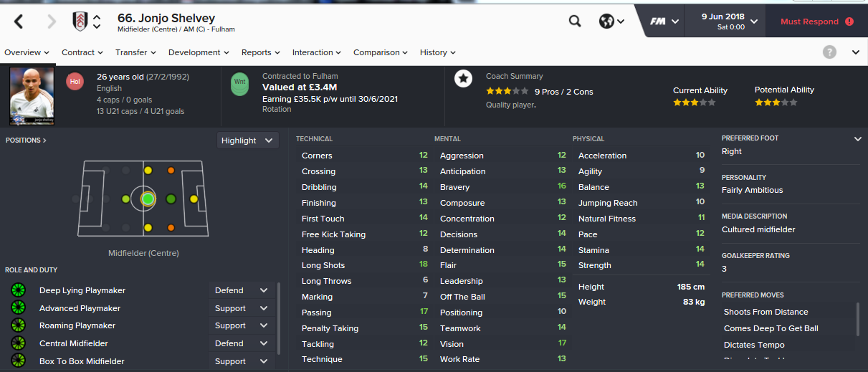Click the red Hol status badge
The height and width of the screenshot is (372, 868).
[x=75, y=82]
